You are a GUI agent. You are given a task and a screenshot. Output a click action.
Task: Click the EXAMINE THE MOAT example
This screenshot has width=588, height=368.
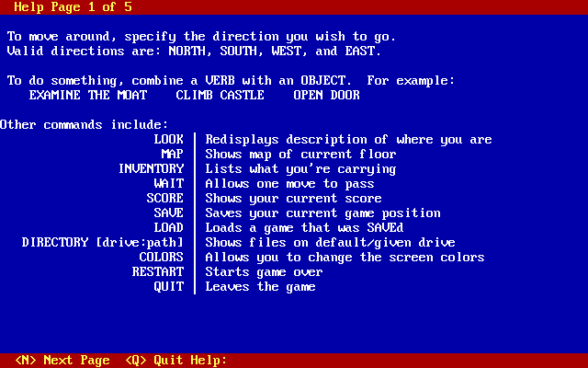[x=88, y=95]
